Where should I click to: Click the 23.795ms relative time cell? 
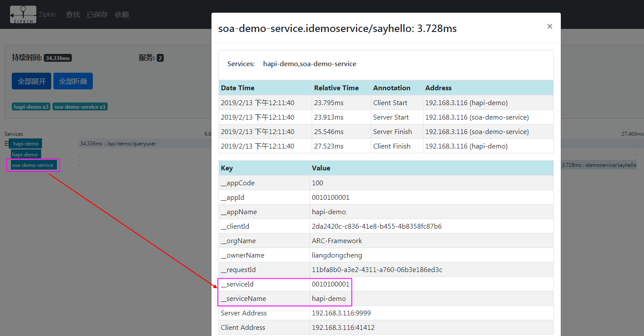341,103
